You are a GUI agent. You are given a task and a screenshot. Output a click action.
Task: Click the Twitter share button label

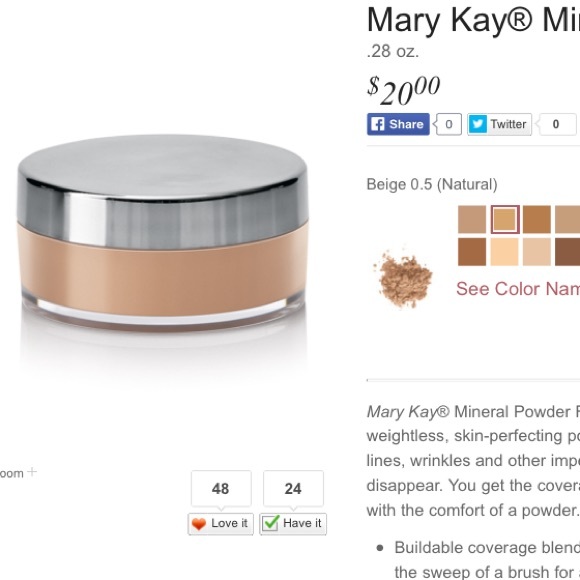point(508,124)
